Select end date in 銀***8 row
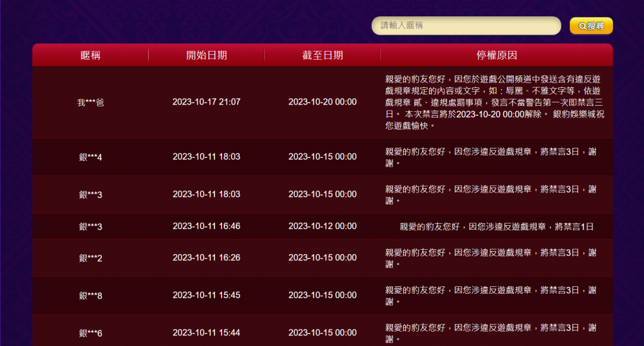 (323, 295)
